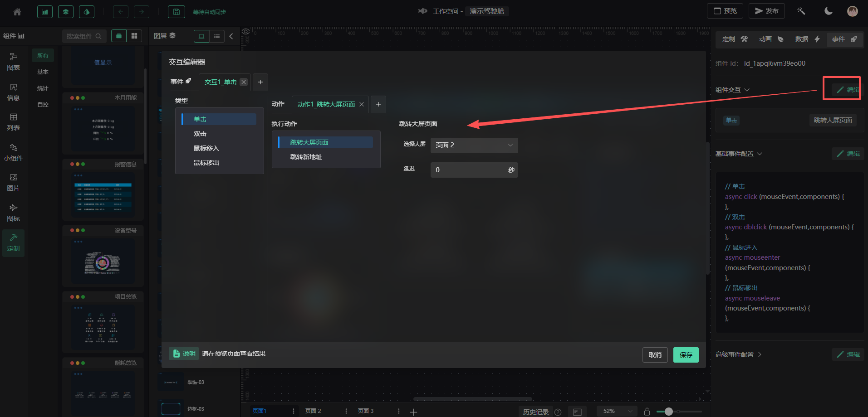Select 双击 event type
This screenshot has width=868, height=417.
(x=200, y=134)
